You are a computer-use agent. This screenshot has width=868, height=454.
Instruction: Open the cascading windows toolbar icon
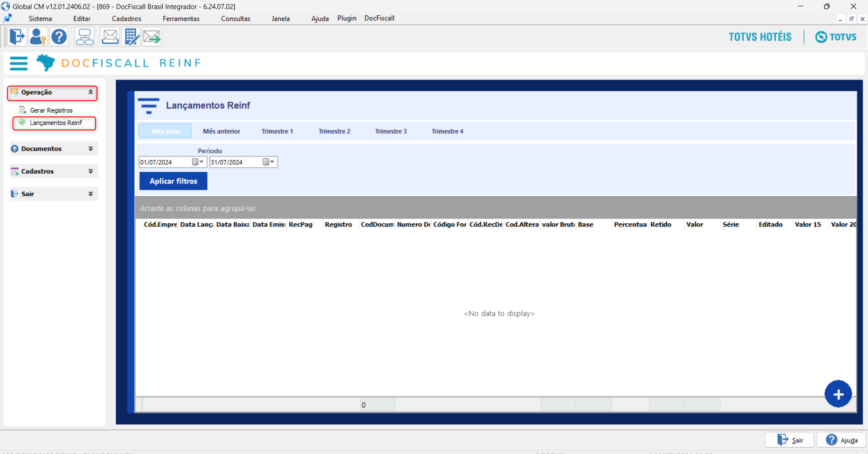[85, 37]
